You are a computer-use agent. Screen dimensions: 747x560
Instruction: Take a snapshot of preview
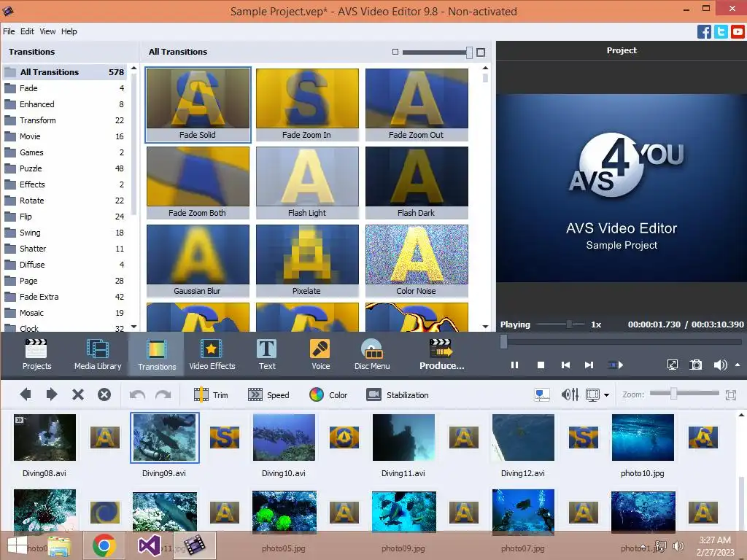click(x=695, y=365)
